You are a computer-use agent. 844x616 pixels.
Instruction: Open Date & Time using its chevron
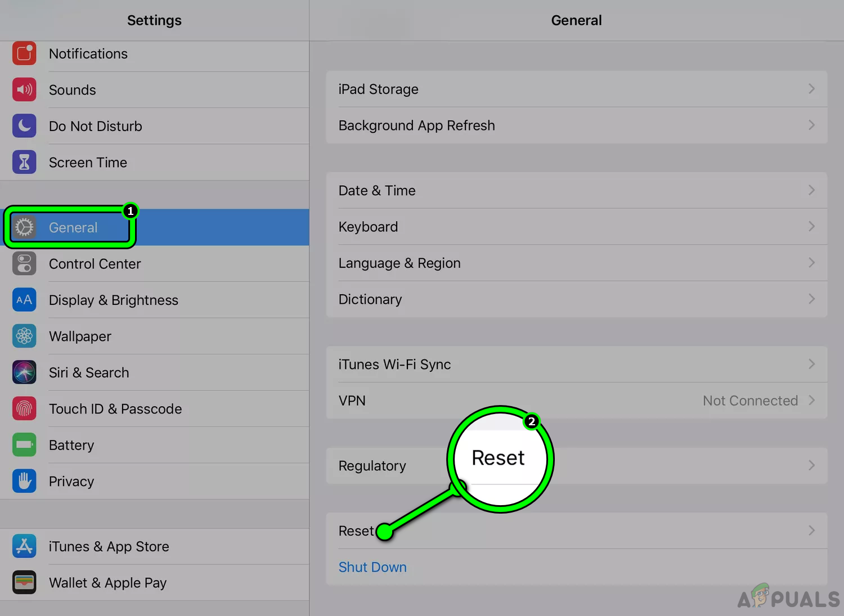pos(811,190)
